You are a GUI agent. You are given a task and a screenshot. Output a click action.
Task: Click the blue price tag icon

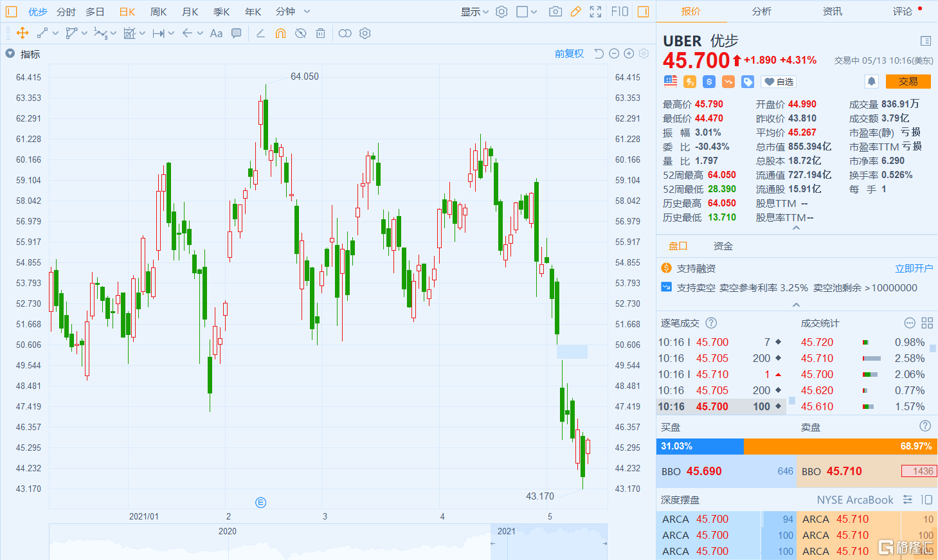click(748, 82)
